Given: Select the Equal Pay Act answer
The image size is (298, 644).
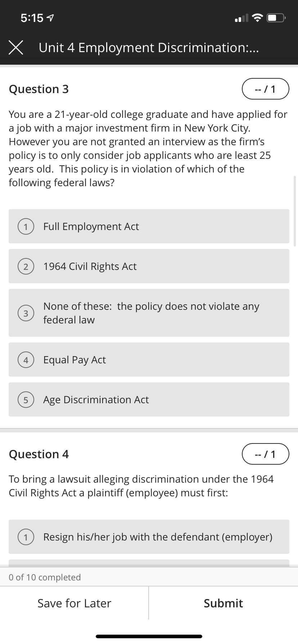Looking at the screenshot, I should [x=149, y=360].
